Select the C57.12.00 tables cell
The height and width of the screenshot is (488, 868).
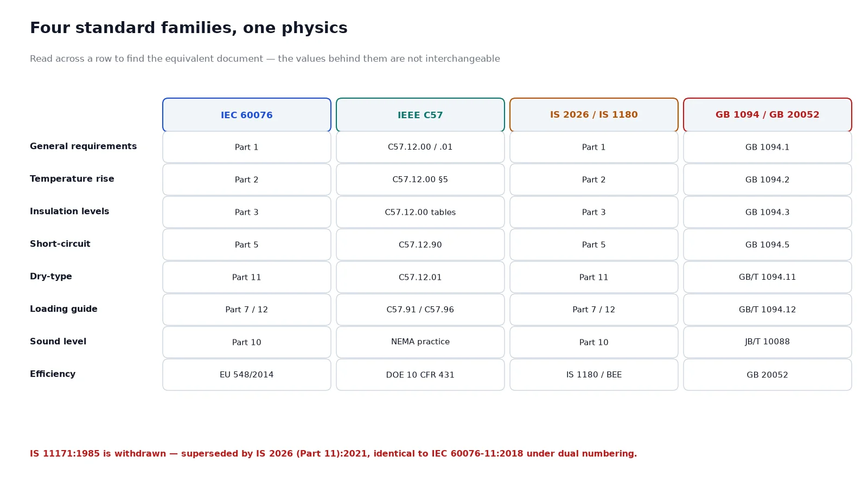[x=420, y=212]
